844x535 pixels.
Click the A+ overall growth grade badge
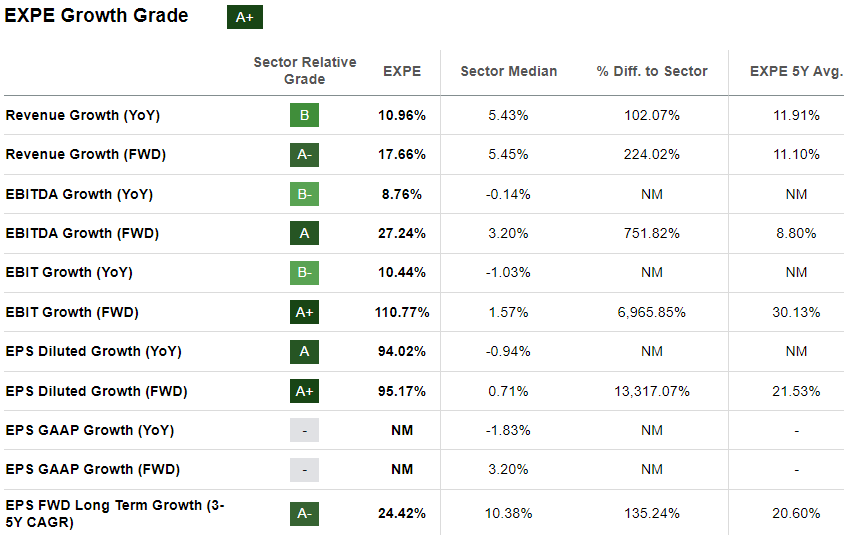point(244,17)
